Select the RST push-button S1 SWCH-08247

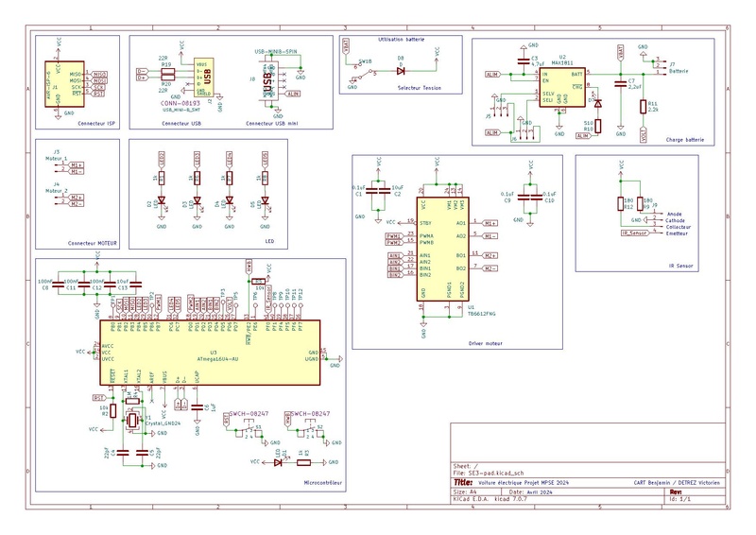(x=248, y=429)
